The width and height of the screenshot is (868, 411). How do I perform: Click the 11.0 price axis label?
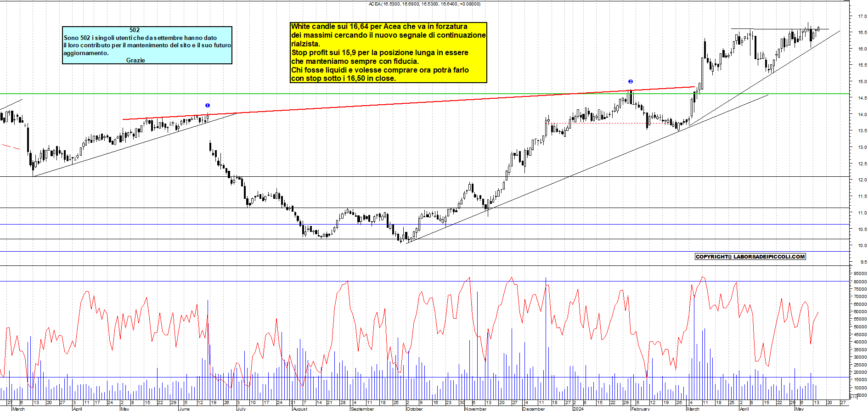pyautogui.click(x=862, y=213)
